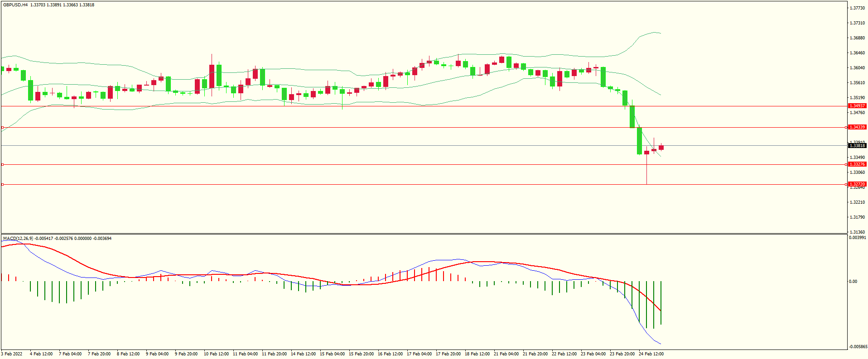Click the 11 Feb 20:00 time label
Screen dimensions: 868x359
pyautogui.click(x=275, y=354)
